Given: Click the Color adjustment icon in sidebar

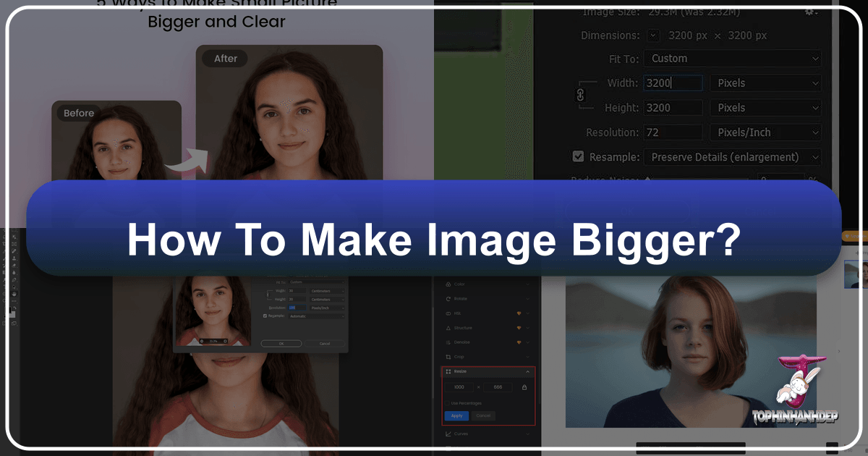Looking at the screenshot, I should coord(449,284).
